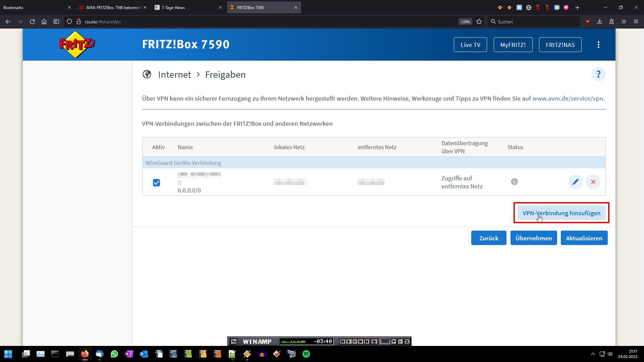Image resolution: width=644 pixels, height=362 pixels.
Task: Pause playback in Winamp
Action: (x=355, y=342)
